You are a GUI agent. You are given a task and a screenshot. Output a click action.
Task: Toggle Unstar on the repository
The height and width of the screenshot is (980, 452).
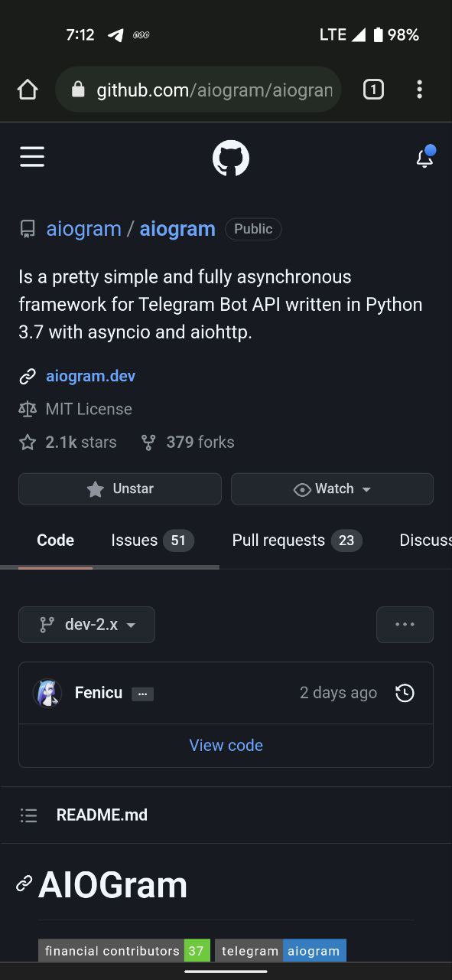tap(120, 489)
